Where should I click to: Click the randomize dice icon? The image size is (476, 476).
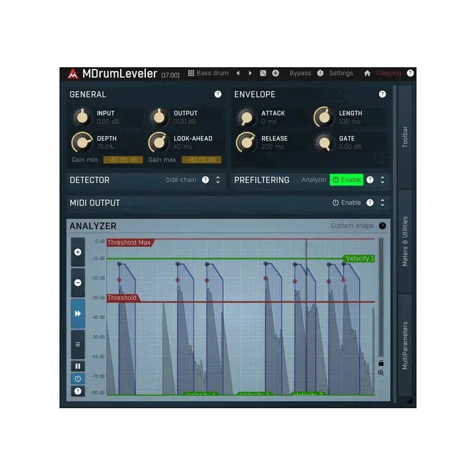click(263, 73)
